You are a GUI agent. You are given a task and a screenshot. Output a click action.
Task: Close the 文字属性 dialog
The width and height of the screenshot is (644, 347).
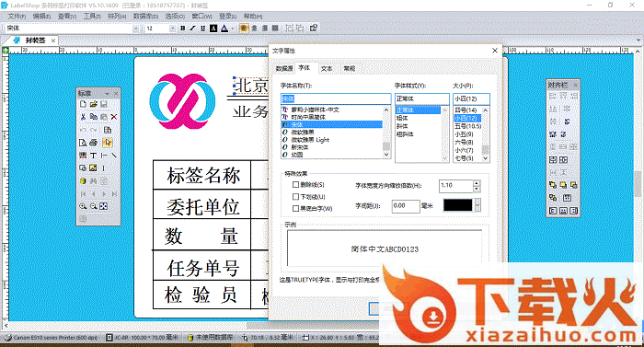[x=495, y=50]
